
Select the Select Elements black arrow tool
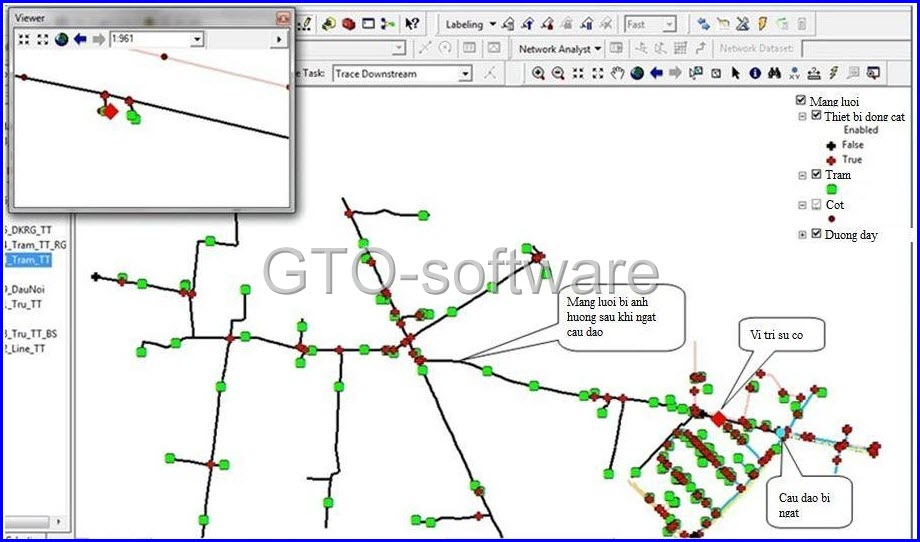click(736, 73)
